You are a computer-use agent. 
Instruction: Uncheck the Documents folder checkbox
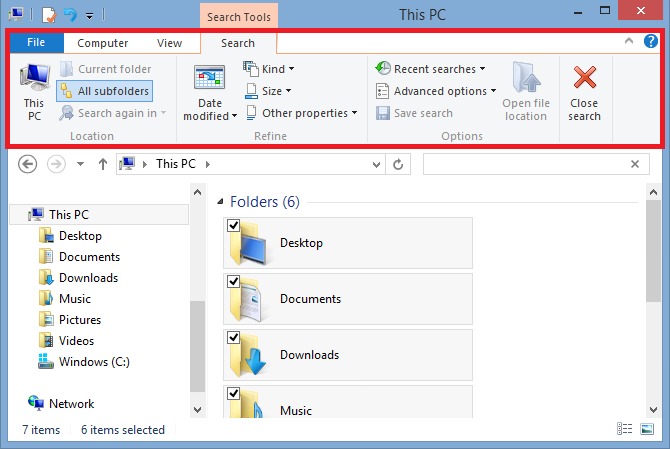[233, 281]
